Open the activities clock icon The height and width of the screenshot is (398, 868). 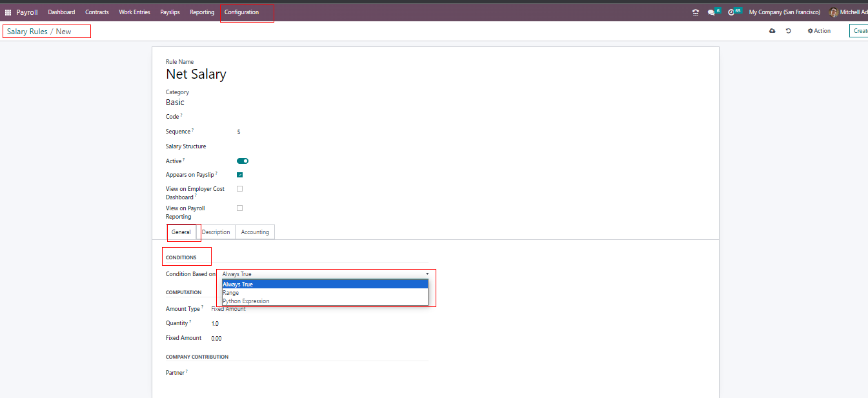pyautogui.click(x=731, y=12)
